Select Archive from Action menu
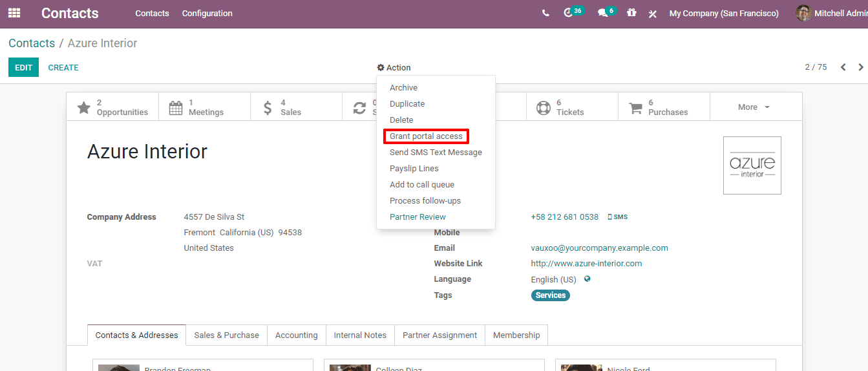868x371 pixels. [x=436, y=88]
